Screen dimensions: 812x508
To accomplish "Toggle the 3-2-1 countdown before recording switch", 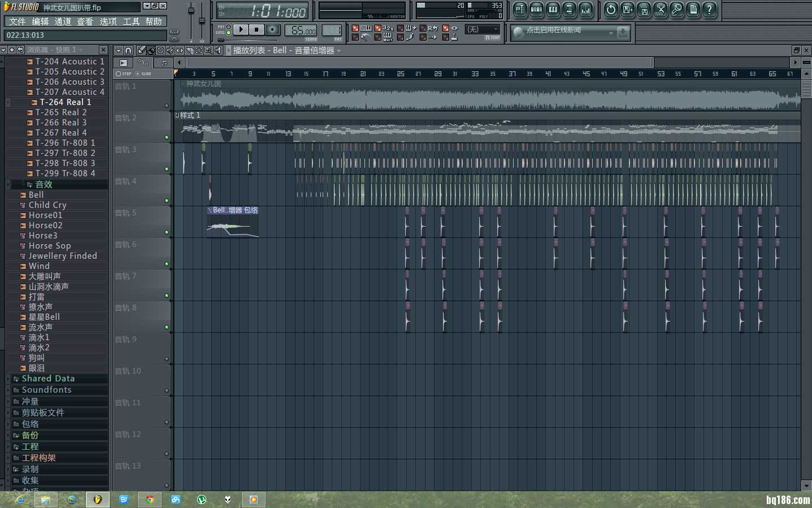I will [378, 28].
